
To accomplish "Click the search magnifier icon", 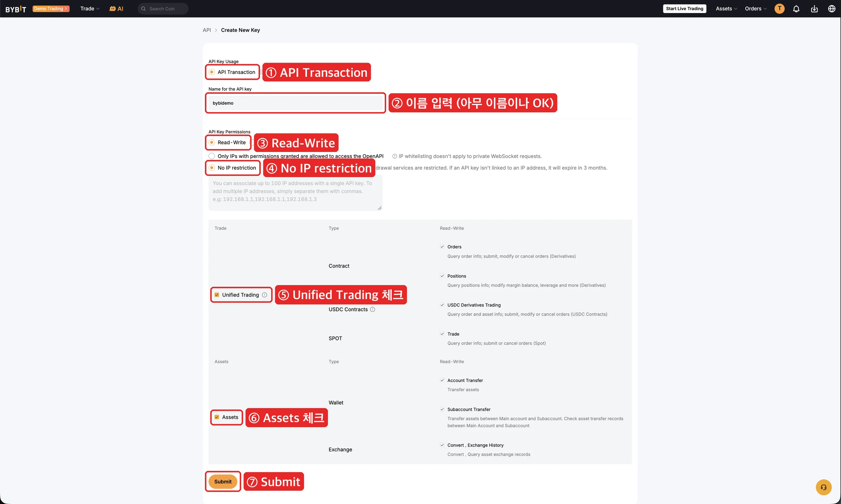I will click(x=143, y=9).
